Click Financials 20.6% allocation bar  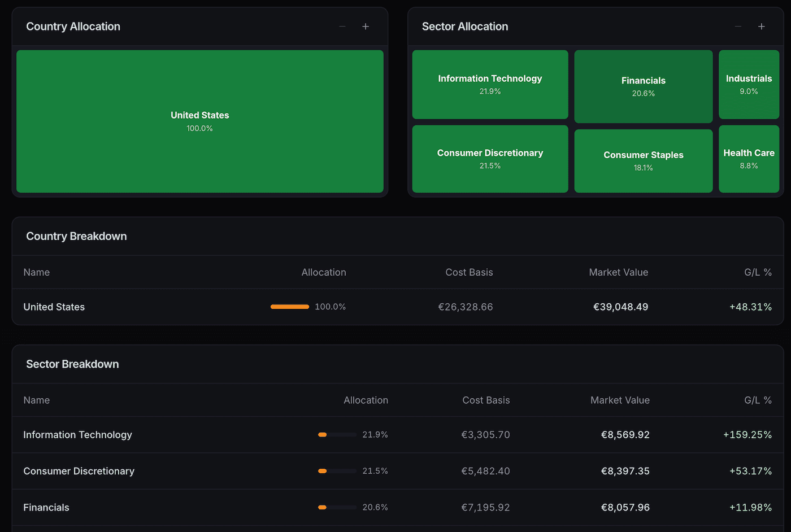337,507
